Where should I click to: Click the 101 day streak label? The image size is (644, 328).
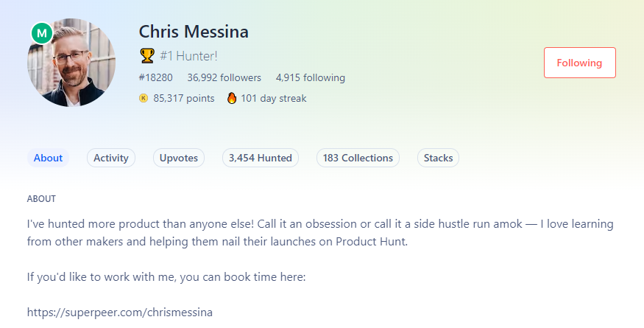pyautogui.click(x=273, y=98)
